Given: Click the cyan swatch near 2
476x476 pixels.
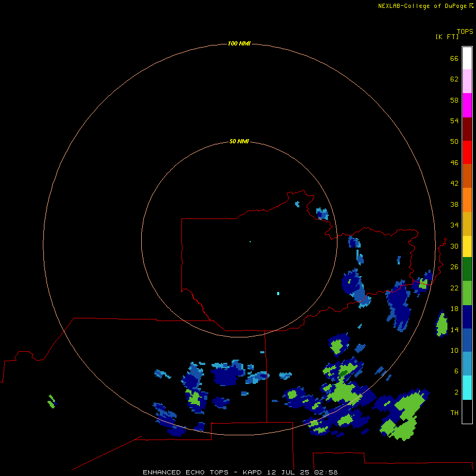Looking at the screenshot, I should point(467,388).
